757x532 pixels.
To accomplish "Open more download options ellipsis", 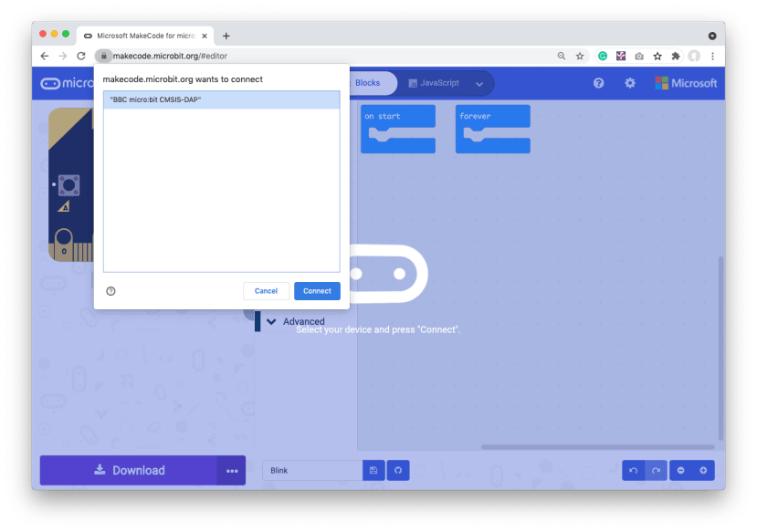I will click(x=232, y=470).
